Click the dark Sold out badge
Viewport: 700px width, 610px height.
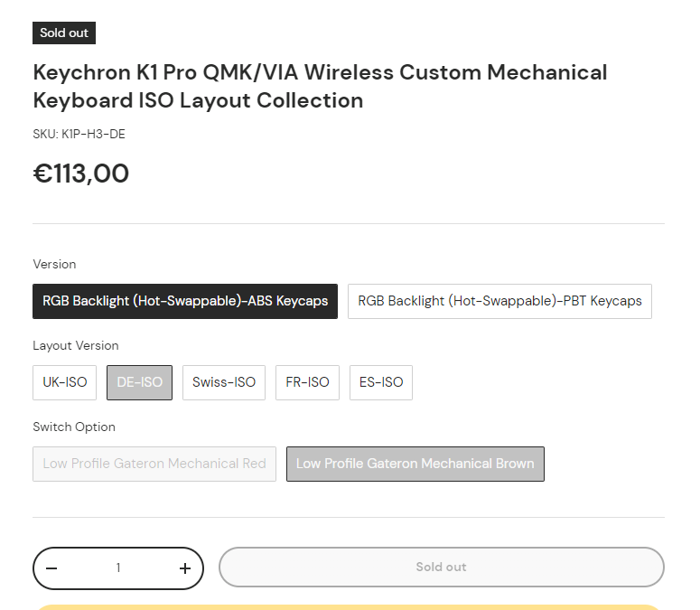(64, 33)
